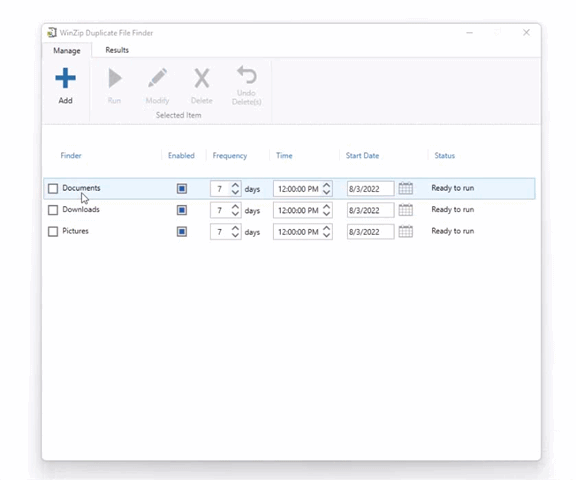Increase Downloads time with up arrow
The width and height of the screenshot is (576, 480).
326,207
